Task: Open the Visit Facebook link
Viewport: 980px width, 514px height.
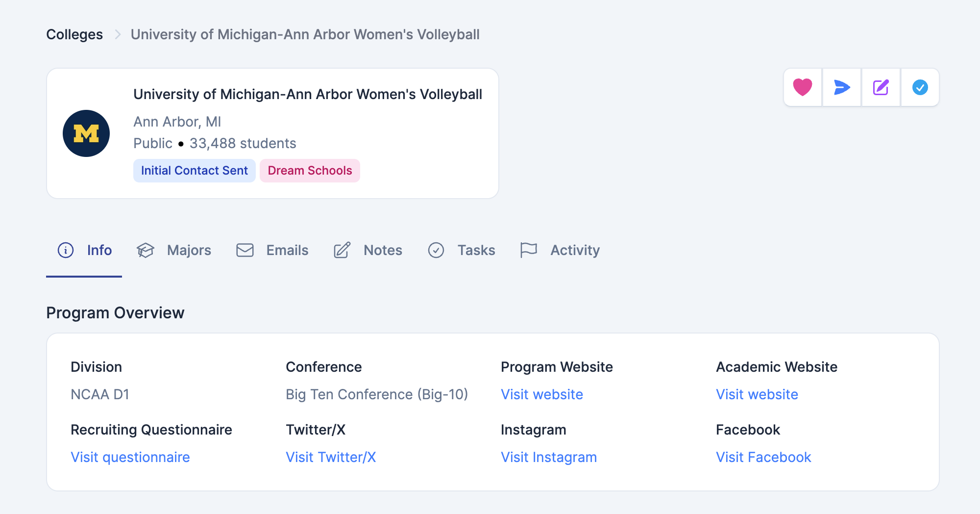Action: click(763, 457)
